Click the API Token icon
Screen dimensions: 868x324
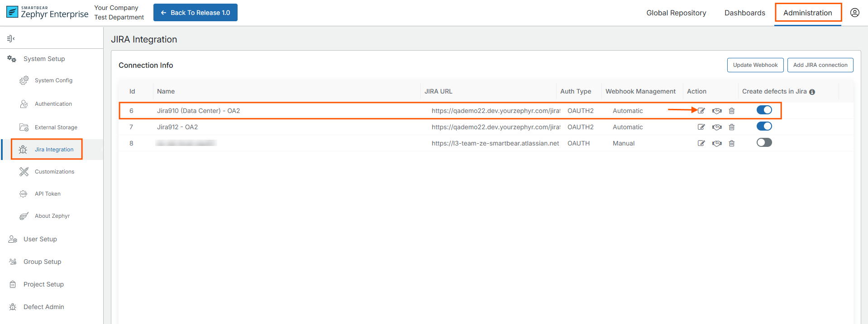click(x=24, y=194)
